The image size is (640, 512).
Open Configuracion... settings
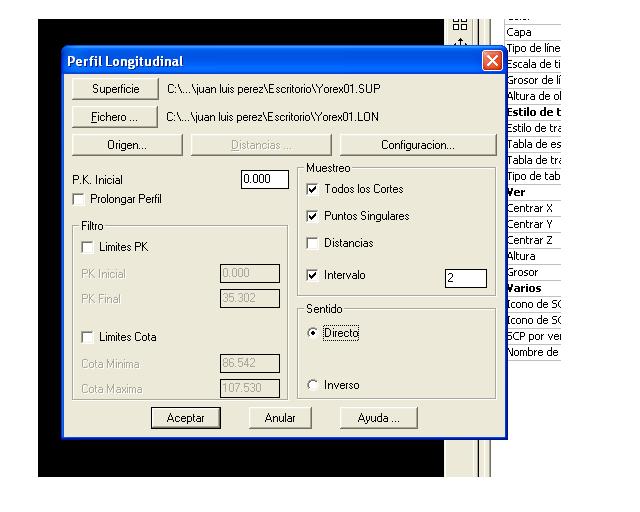coord(418,145)
